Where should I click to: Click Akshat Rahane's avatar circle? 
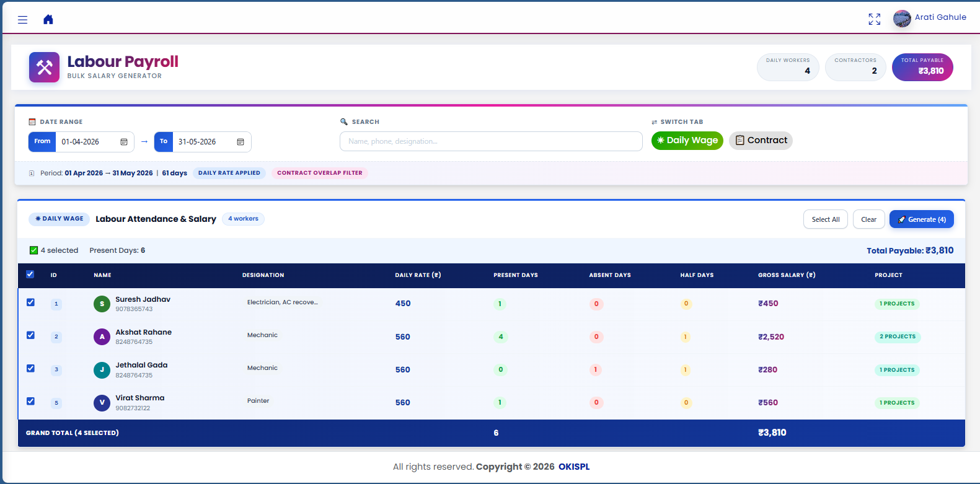(102, 337)
